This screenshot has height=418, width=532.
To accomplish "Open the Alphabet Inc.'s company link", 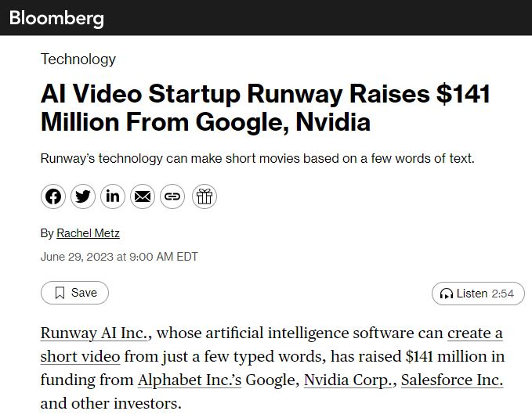I will tap(190, 380).
